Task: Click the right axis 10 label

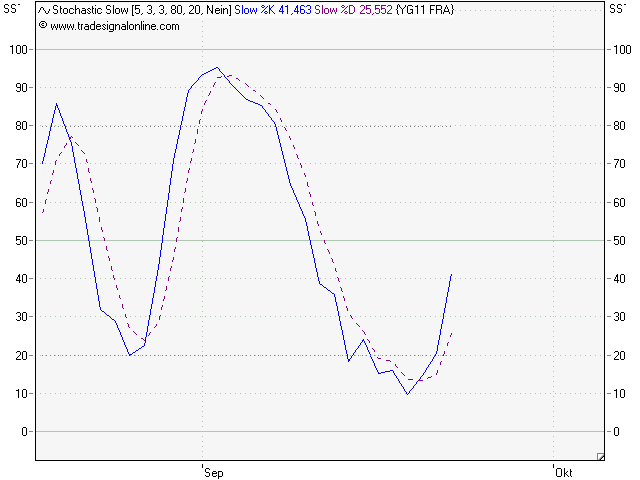Action: 619,393
